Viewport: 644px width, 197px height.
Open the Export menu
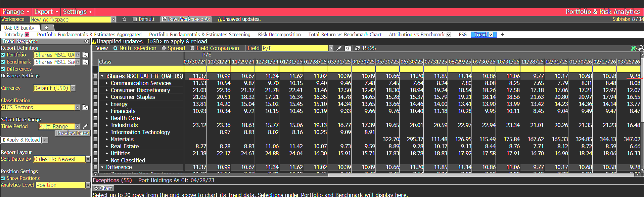46,12
